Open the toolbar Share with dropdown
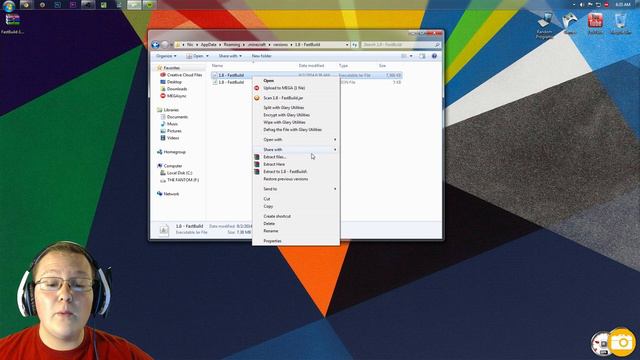The image size is (640, 360). pyautogui.click(x=230, y=56)
